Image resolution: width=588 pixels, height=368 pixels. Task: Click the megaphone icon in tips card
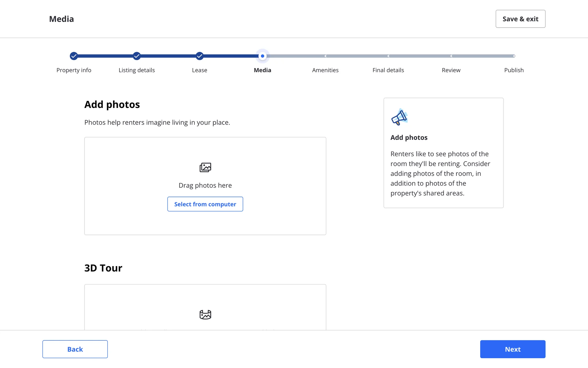pyautogui.click(x=399, y=117)
